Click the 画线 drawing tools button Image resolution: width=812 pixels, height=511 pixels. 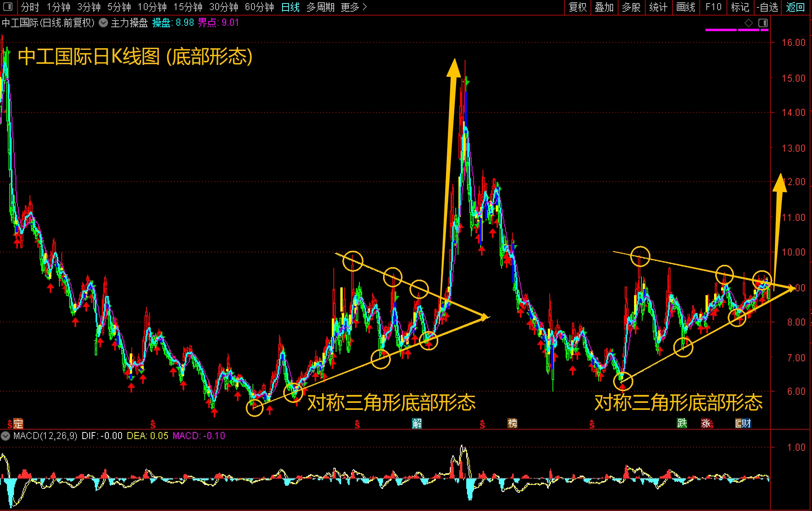(x=686, y=7)
